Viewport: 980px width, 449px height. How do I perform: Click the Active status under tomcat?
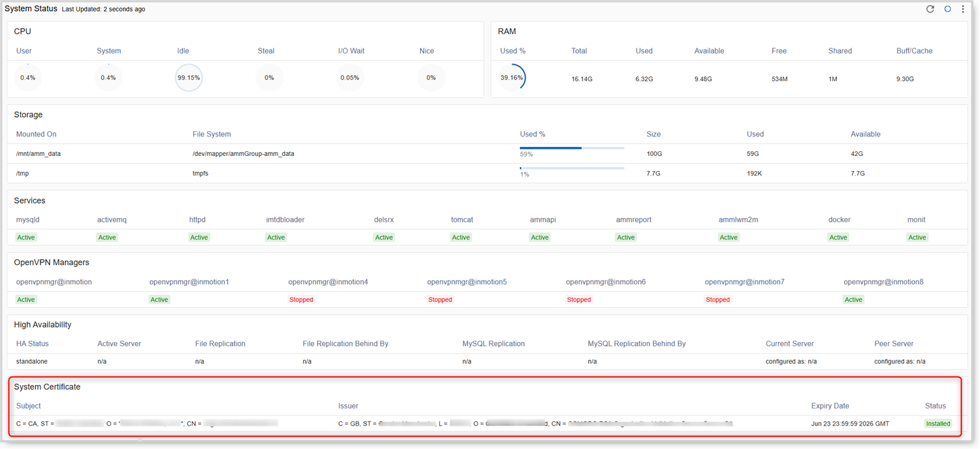coord(461,238)
